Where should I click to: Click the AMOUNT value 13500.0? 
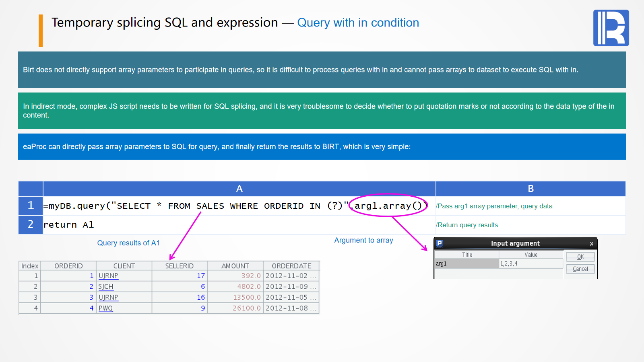pyautogui.click(x=247, y=297)
